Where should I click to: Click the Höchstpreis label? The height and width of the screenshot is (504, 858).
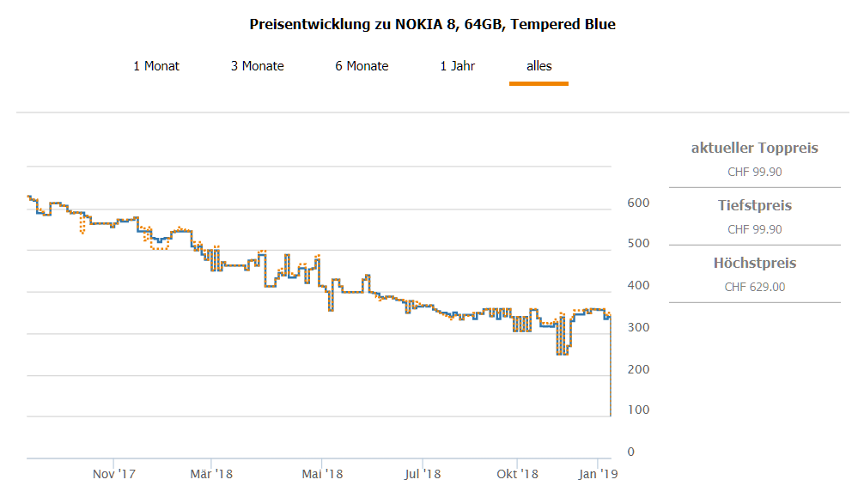coord(755,263)
